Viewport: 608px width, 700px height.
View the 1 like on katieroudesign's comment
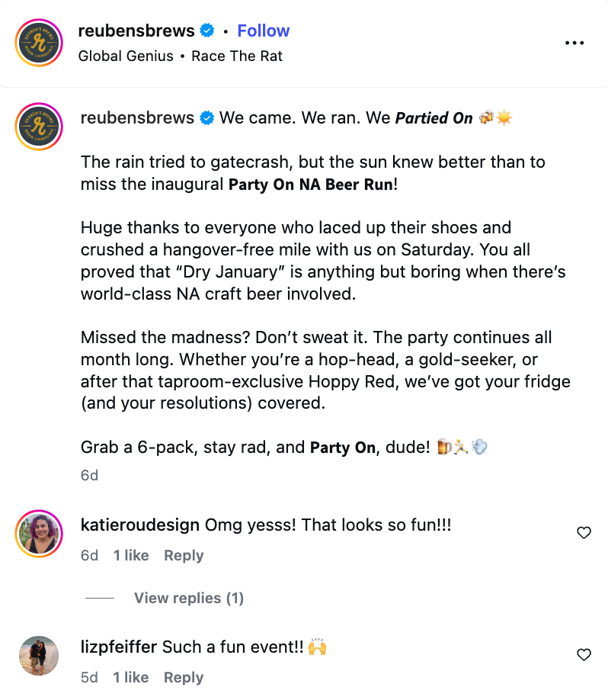pos(131,555)
